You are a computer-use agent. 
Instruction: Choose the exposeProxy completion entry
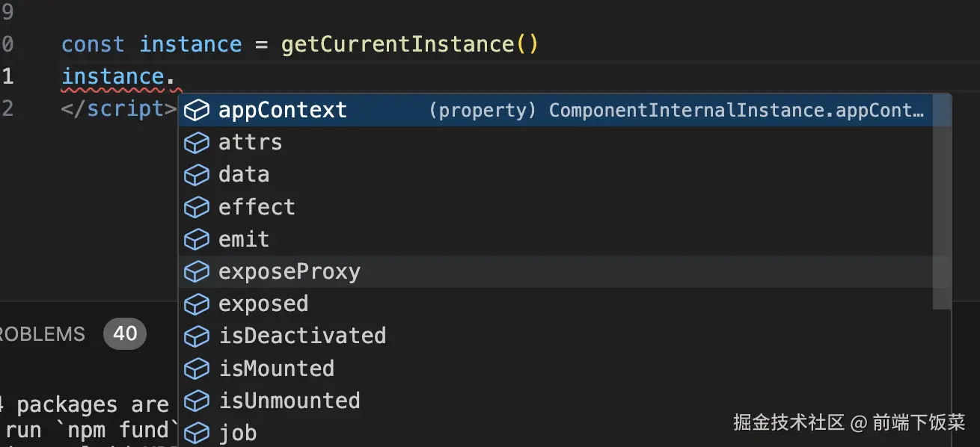pyautogui.click(x=290, y=271)
